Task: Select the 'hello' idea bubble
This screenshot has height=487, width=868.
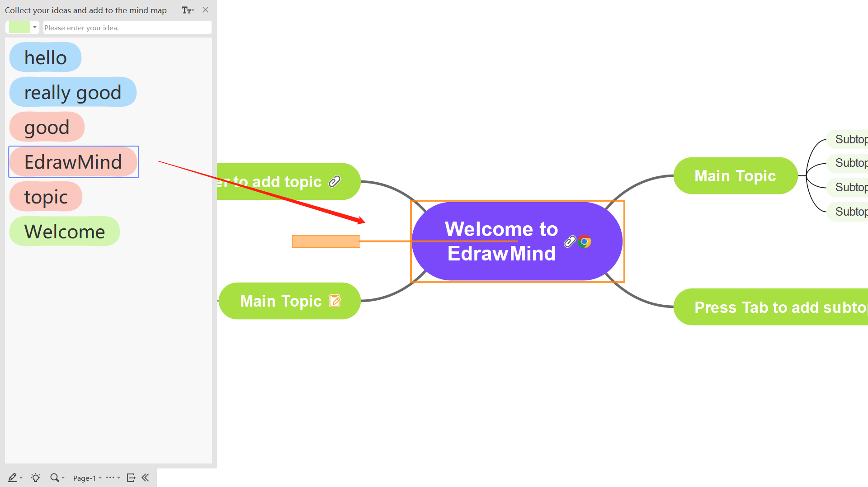Action: point(45,57)
